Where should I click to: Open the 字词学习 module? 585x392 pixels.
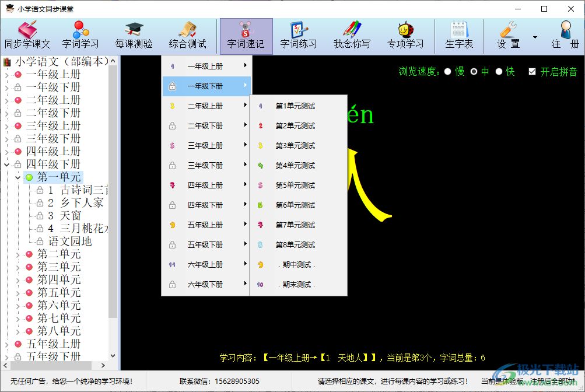(x=80, y=35)
